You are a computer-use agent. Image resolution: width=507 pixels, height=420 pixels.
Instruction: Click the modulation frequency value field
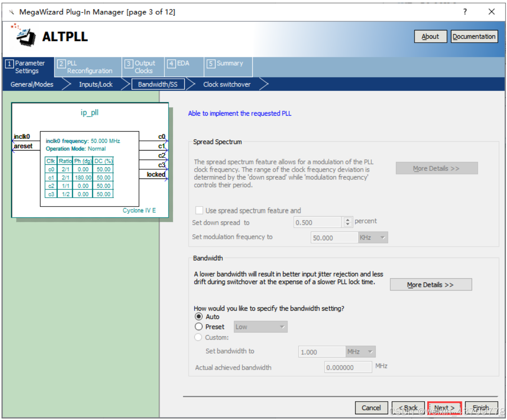[x=334, y=238]
